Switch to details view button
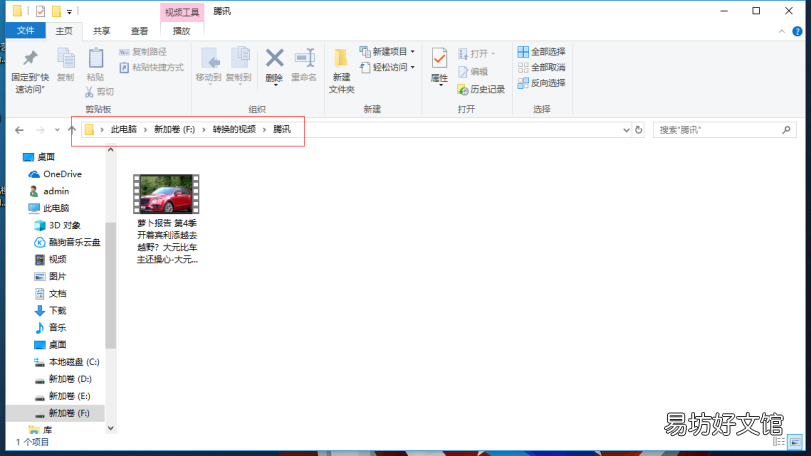This screenshot has height=456, width=811. tap(779, 442)
